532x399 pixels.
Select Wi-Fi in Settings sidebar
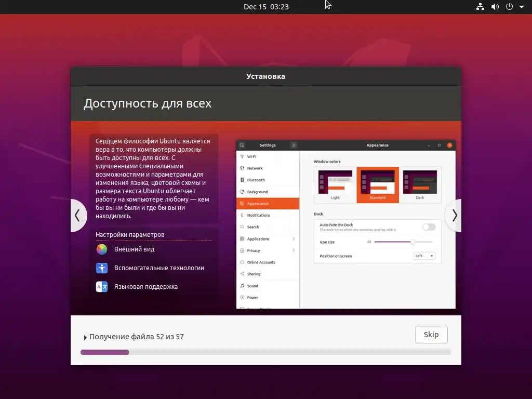pos(268,156)
